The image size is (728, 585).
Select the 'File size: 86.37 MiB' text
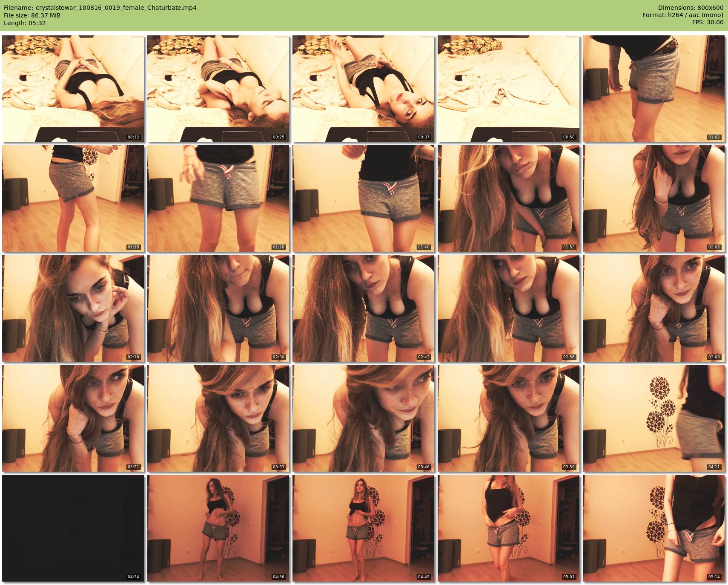pyautogui.click(x=32, y=15)
